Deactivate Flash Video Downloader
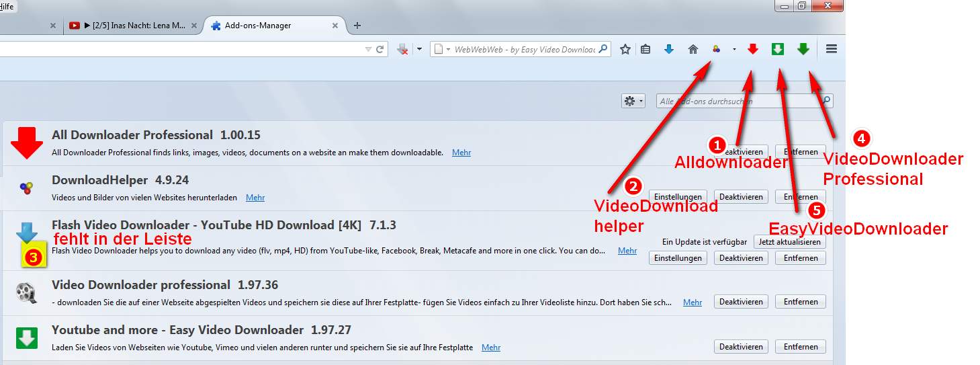Screen dimensions: 980x365 click(741, 258)
